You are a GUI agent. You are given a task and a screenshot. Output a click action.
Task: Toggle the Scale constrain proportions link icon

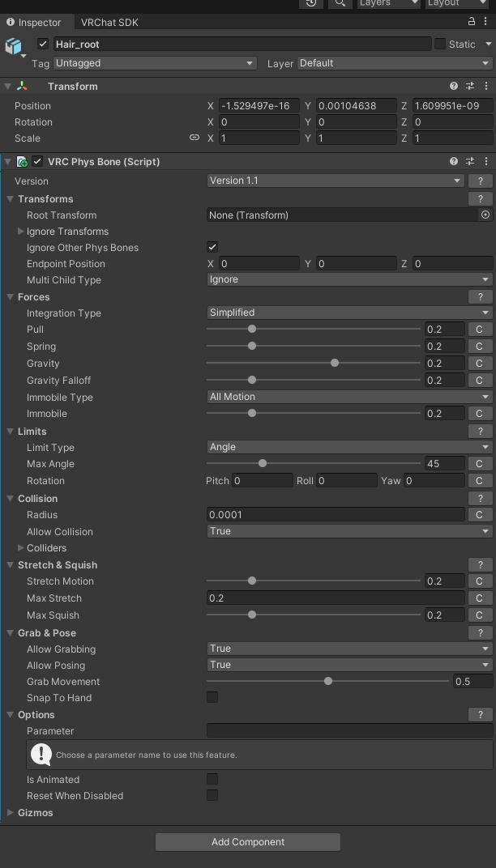point(195,138)
